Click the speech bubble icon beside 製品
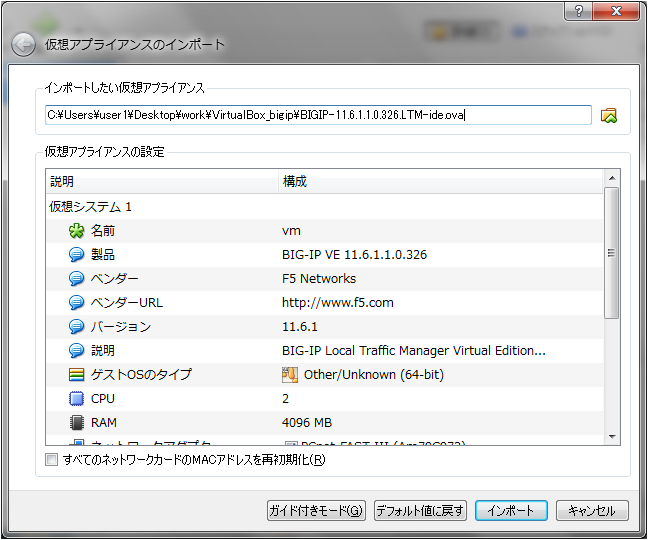 [76, 255]
